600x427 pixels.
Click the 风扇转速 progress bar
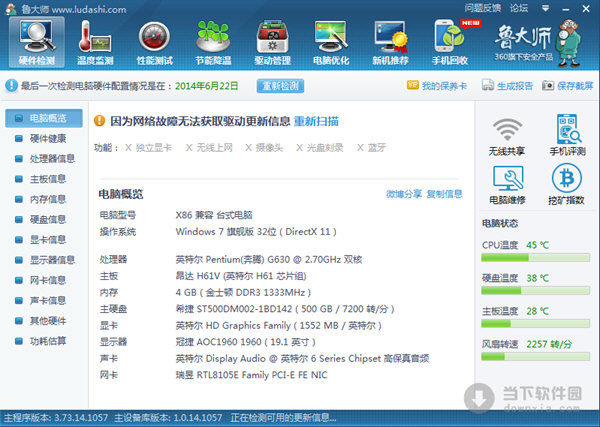(535, 357)
